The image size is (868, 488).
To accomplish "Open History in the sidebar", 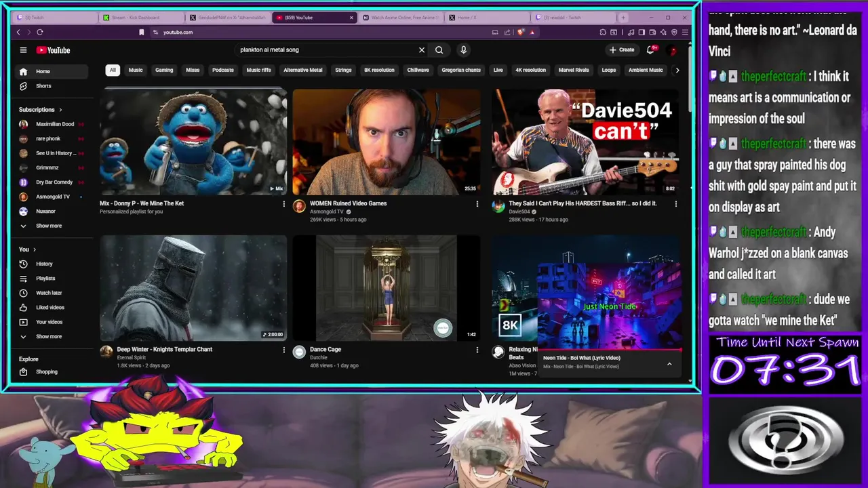I will [x=53, y=264].
